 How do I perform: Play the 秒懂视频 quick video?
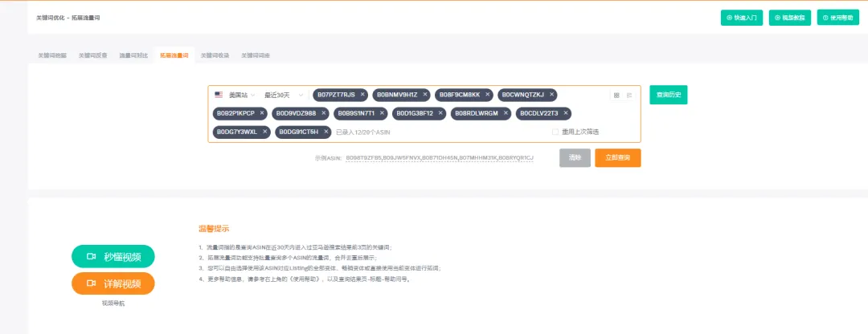click(x=113, y=257)
